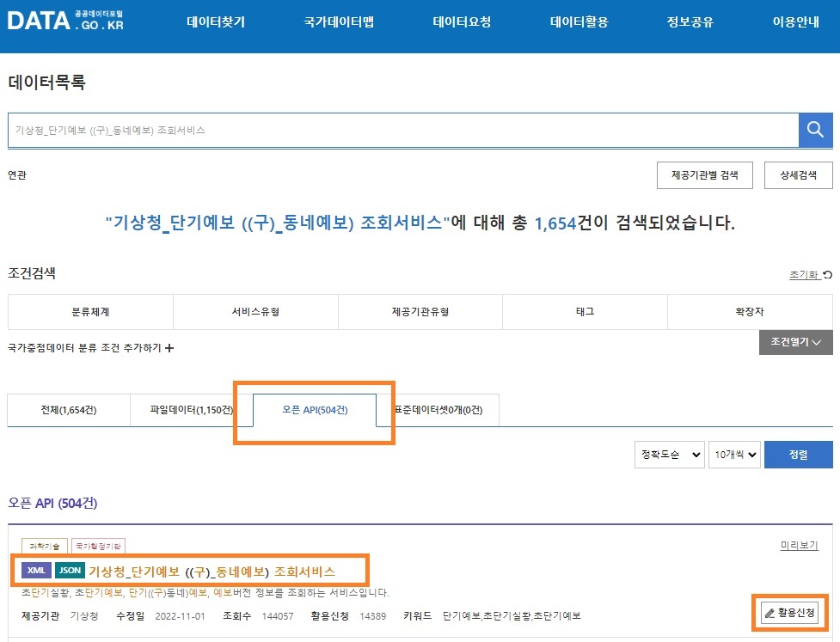Image resolution: width=840 pixels, height=642 pixels.
Task: Open the 정보공유 menu
Action: point(690,22)
